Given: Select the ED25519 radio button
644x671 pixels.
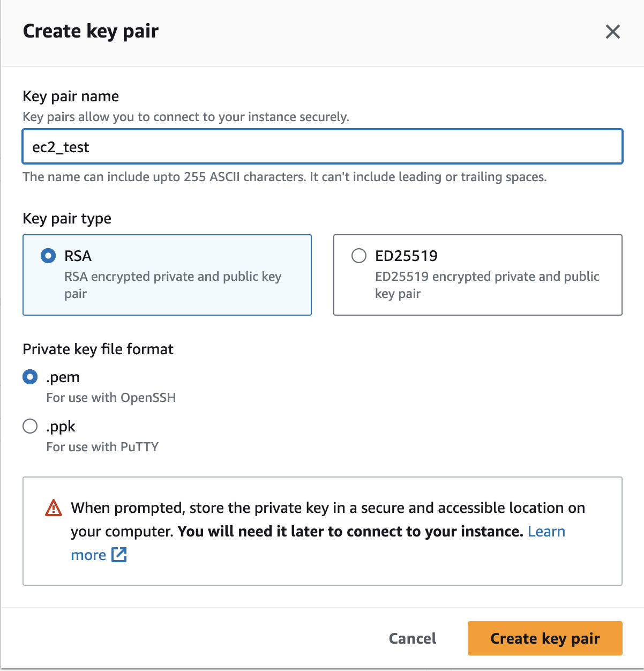Looking at the screenshot, I should [x=359, y=256].
